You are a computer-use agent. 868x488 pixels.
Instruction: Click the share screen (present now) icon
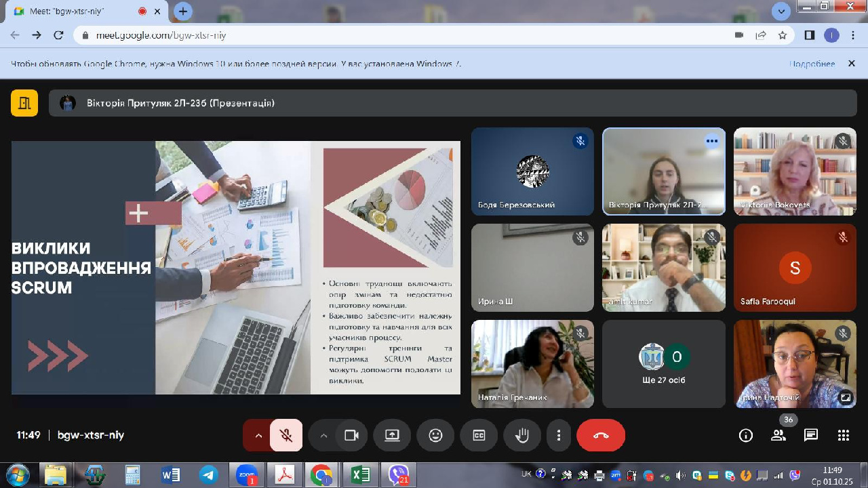tap(392, 435)
